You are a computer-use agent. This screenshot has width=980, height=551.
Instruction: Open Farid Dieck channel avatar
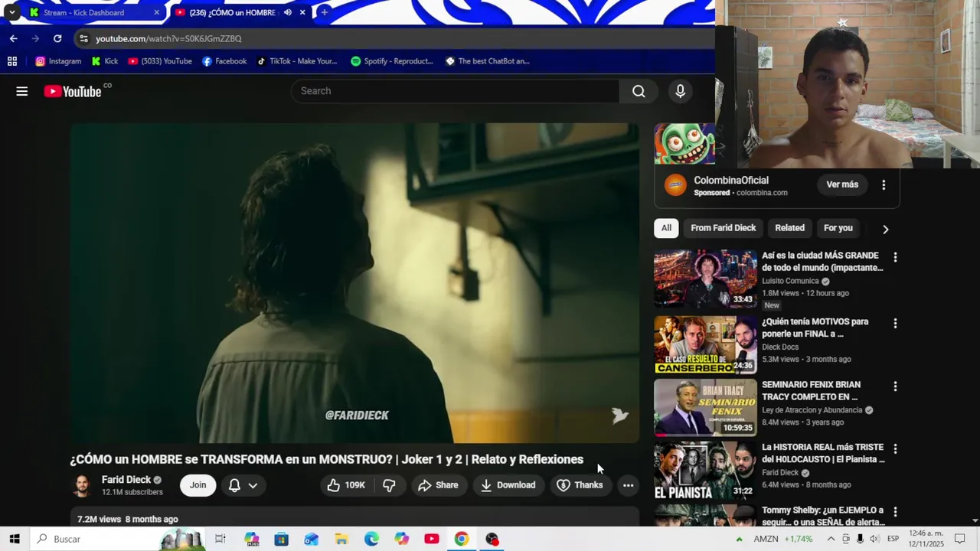coord(82,485)
